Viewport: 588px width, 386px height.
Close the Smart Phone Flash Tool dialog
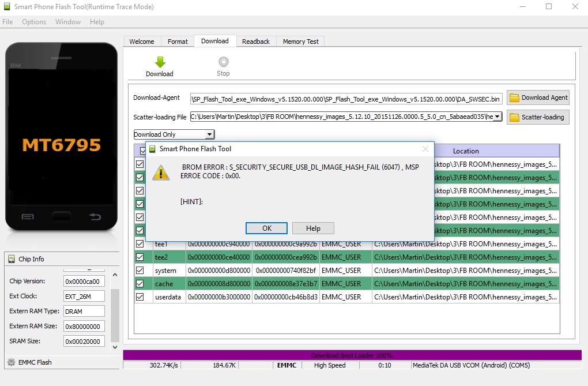pos(425,149)
